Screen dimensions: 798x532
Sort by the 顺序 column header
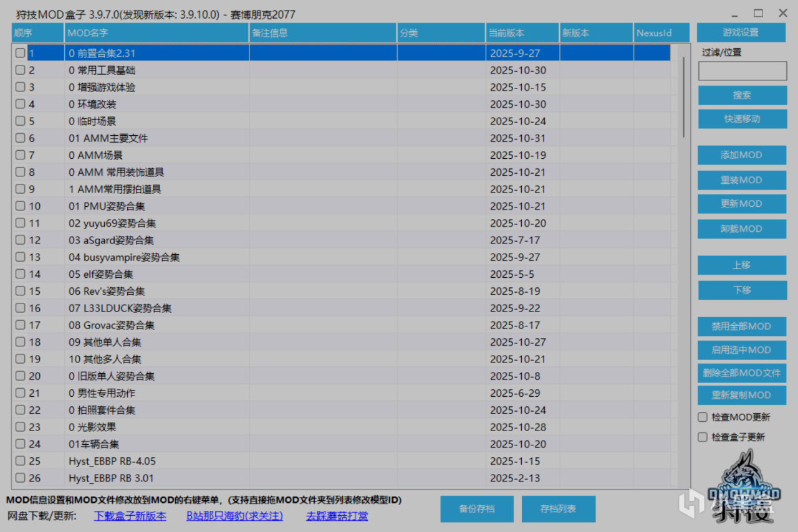(37, 33)
